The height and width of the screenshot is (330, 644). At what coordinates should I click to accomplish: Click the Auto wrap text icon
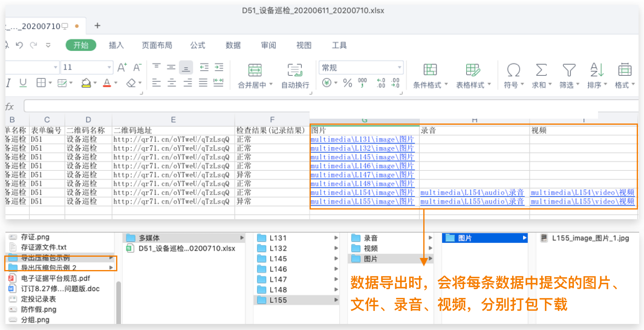coord(295,70)
